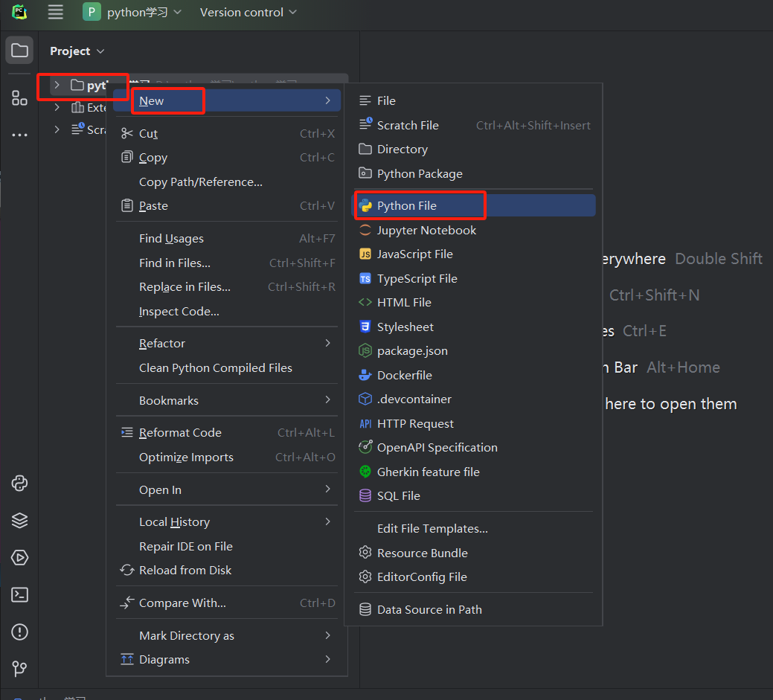The image size is (773, 700).
Task: Open the Git version control tool window
Action: click(20, 669)
